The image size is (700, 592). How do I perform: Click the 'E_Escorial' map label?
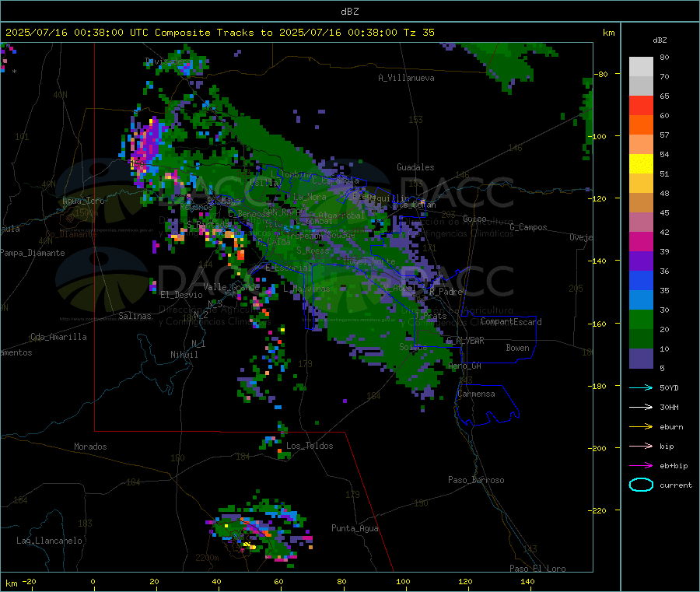289,268
